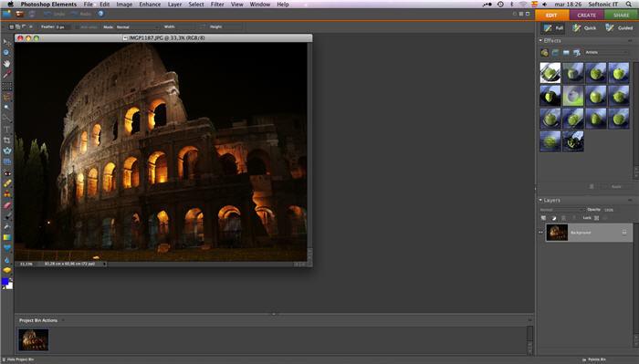Select the Straighten tool
Viewport: 639px width, 364px height.
click(7, 161)
